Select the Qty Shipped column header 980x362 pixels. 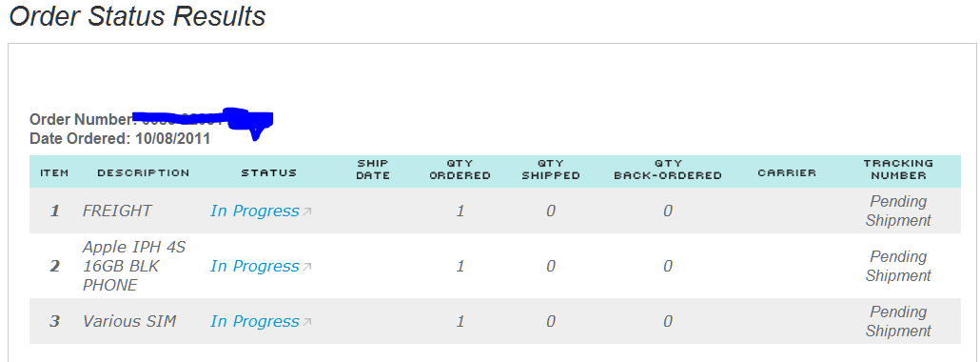[551, 170]
